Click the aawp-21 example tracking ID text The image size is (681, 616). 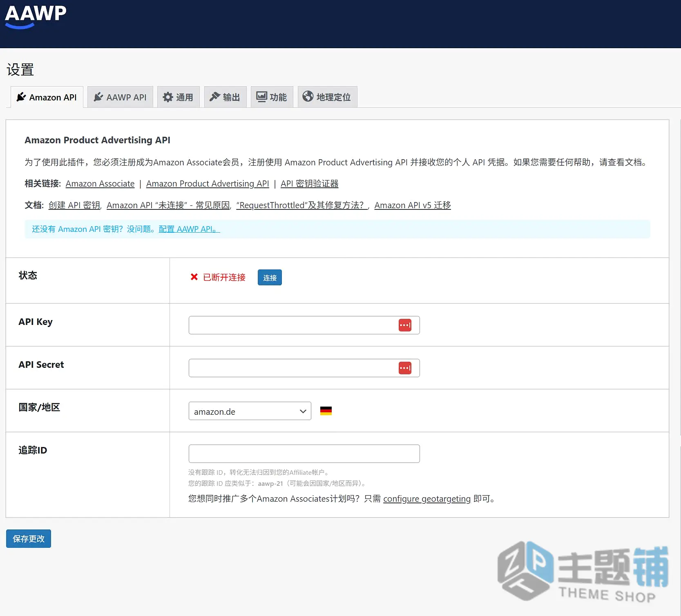click(270, 483)
